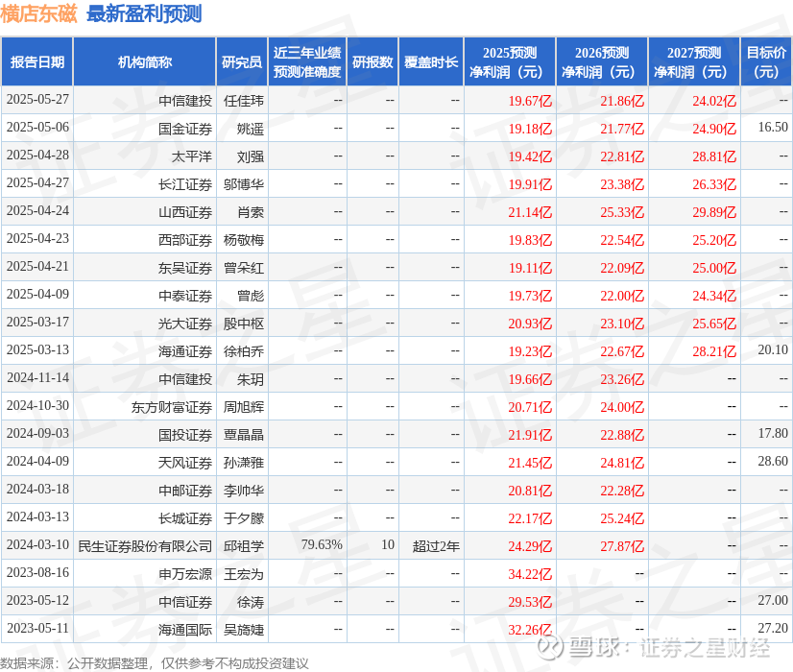
Task: Select analyst 曾朵红
Action: [x=243, y=268]
